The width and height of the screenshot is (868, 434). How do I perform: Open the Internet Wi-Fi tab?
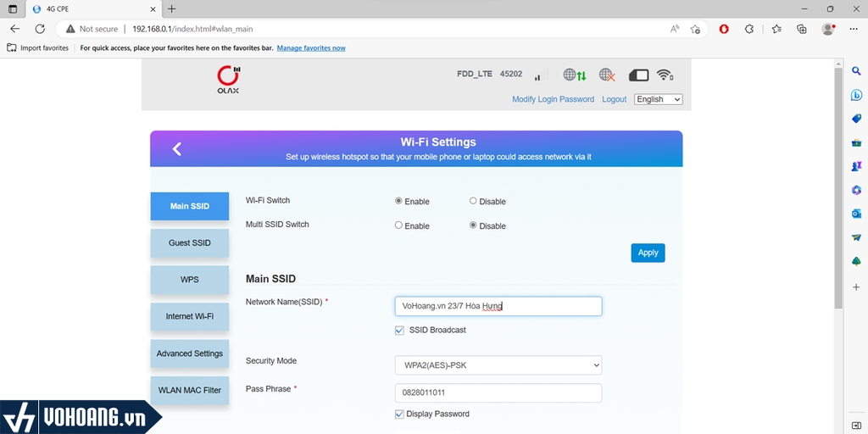(189, 317)
